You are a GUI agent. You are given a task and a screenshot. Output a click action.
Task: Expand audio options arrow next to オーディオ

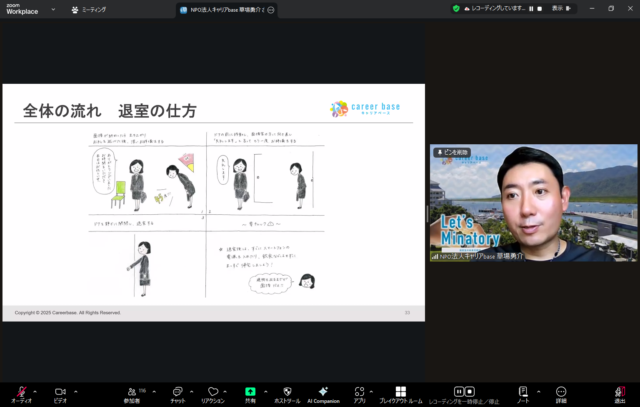coord(35,390)
